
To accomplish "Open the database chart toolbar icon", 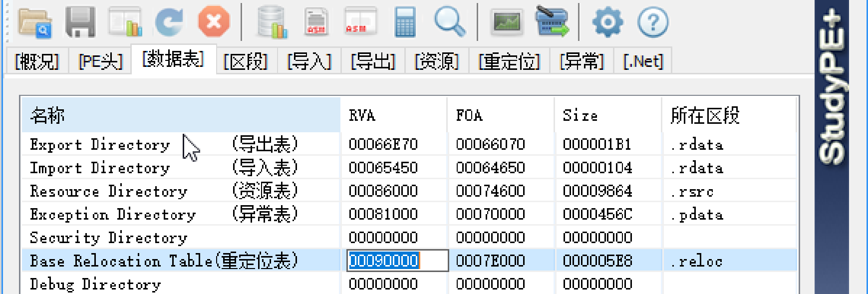I will click(273, 22).
